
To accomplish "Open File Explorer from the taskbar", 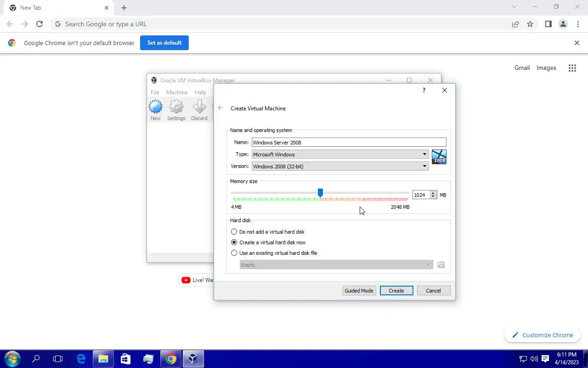I will (103, 359).
